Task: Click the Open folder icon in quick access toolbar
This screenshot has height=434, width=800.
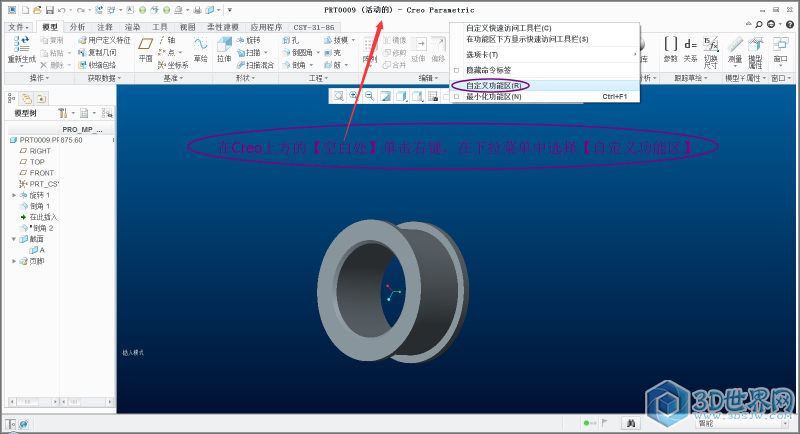Action: [x=37, y=10]
